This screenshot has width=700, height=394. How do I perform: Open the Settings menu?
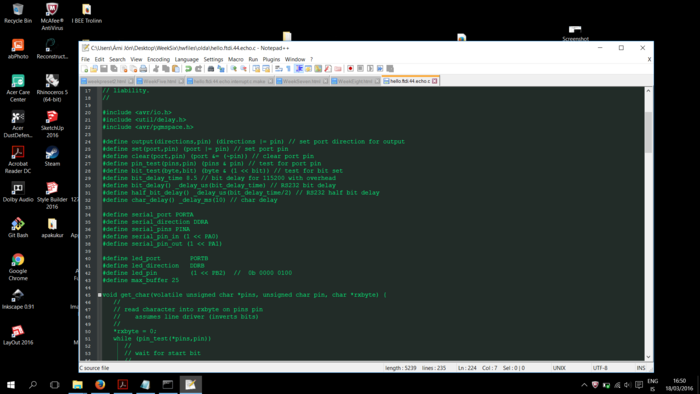click(x=213, y=59)
